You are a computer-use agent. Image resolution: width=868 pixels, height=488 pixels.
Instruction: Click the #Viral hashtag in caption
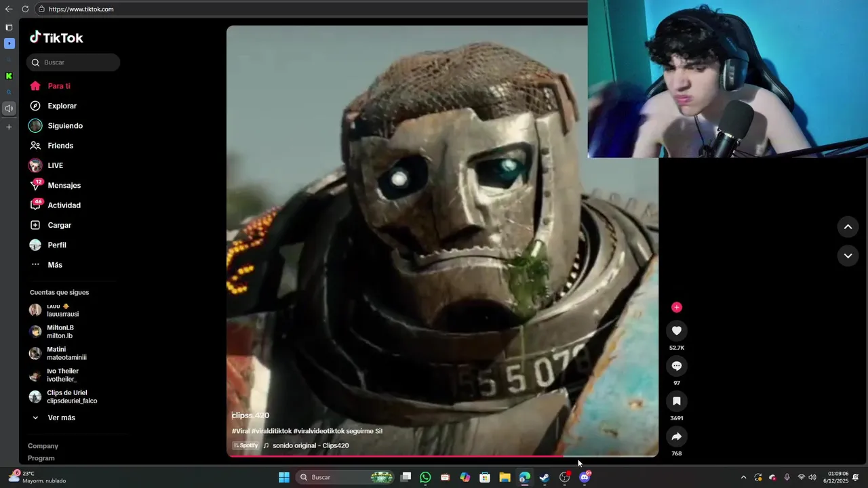pos(241,431)
